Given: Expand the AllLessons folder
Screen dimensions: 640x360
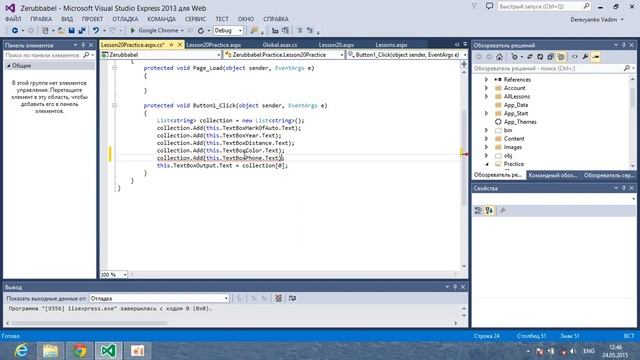Looking at the screenshot, I should tap(486, 97).
